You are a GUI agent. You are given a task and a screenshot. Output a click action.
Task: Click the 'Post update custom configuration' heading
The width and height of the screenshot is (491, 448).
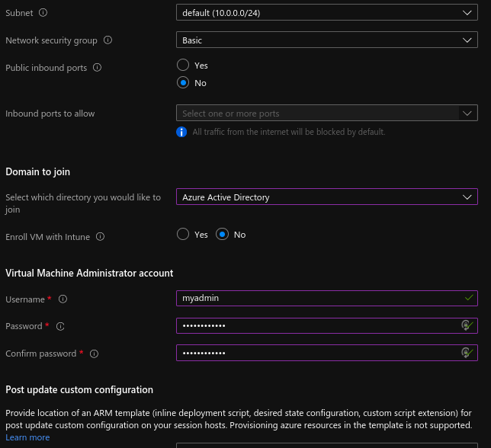tap(79, 390)
